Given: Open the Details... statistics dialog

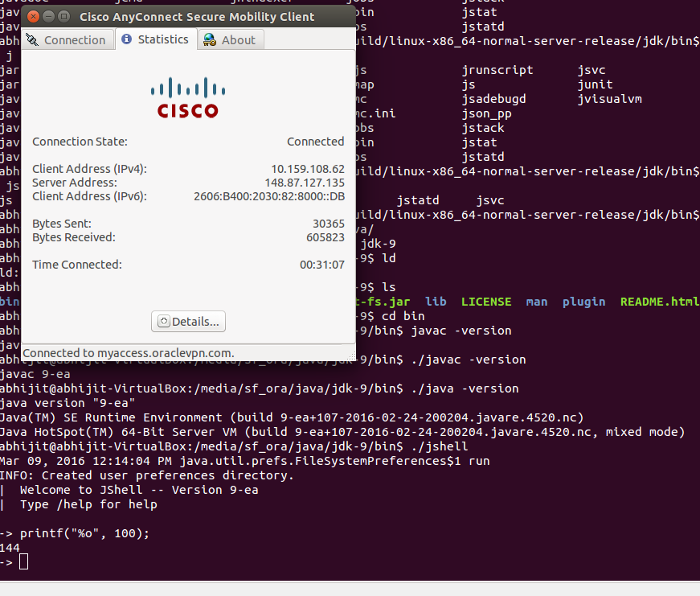Looking at the screenshot, I should tap(189, 322).
